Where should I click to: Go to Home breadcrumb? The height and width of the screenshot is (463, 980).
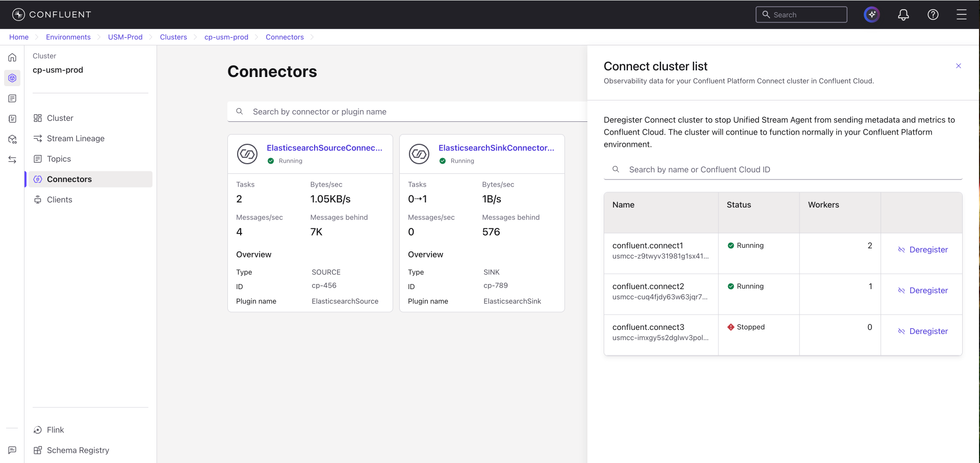point(19,37)
